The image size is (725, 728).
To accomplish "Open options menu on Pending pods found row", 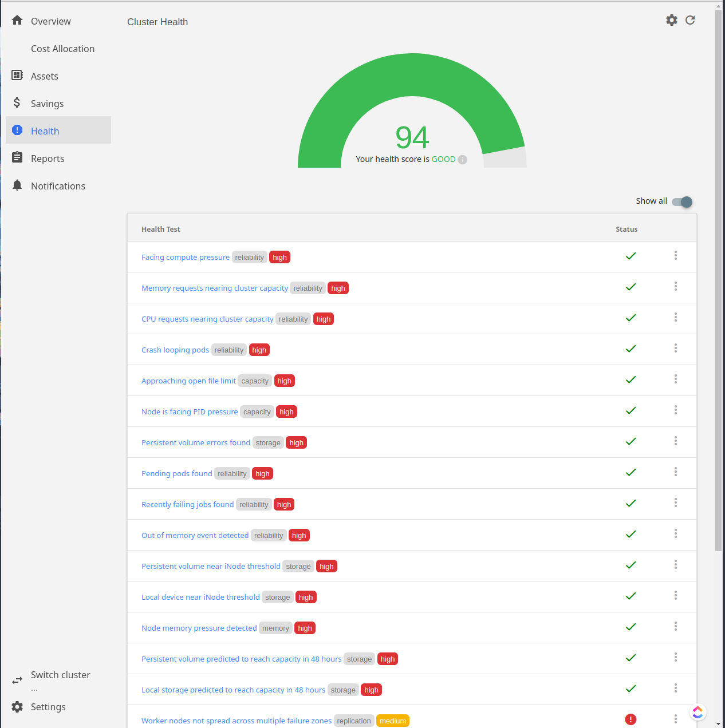I will (x=675, y=473).
